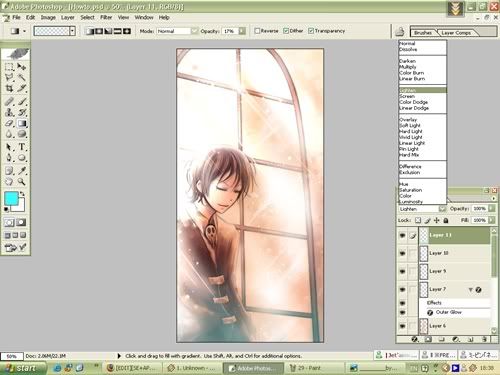
Task: Open the Image menu
Action: coord(48,17)
